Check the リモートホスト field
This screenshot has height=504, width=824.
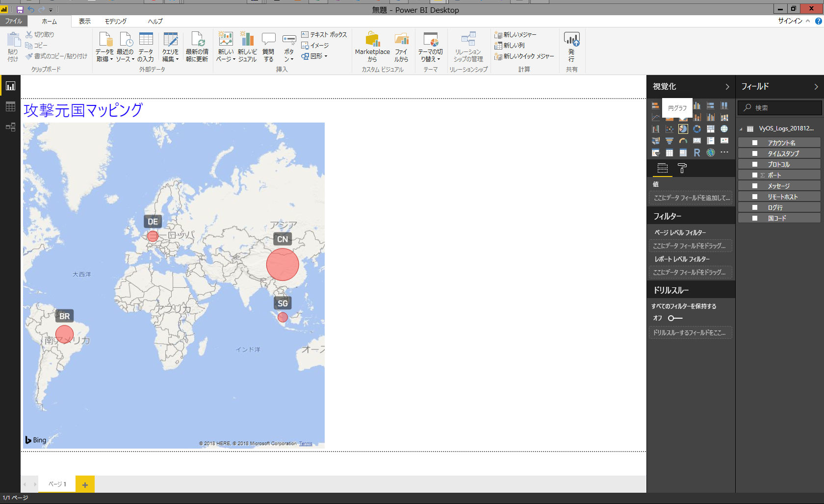[x=755, y=197]
